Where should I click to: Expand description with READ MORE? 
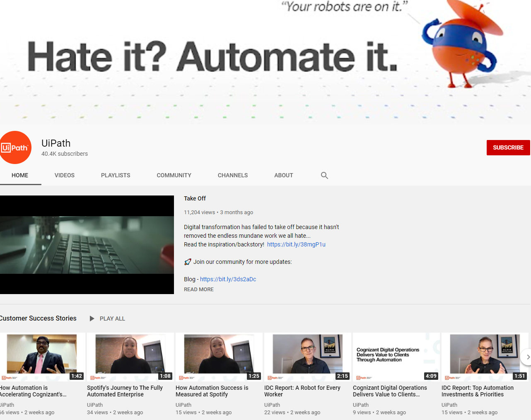coord(199,290)
